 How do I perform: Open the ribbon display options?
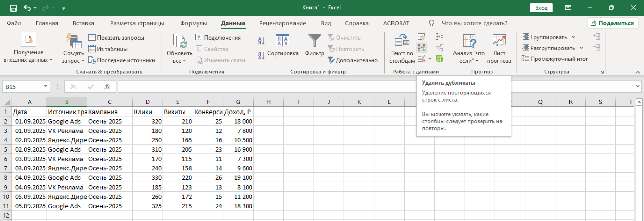pyautogui.click(x=568, y=8)
